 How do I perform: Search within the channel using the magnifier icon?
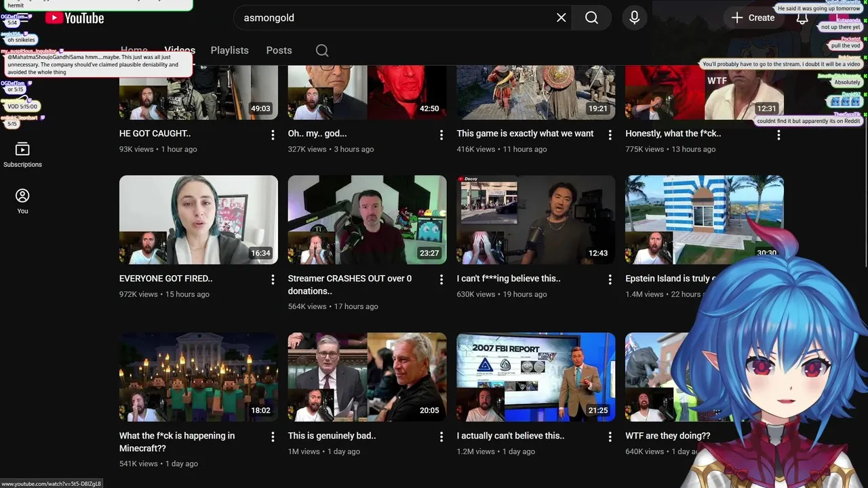tap(322, 50)
